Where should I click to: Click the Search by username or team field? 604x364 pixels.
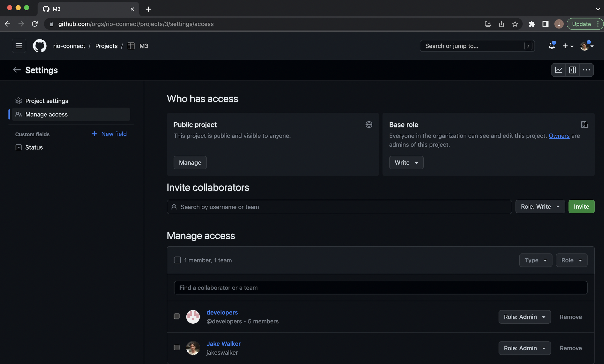pyautogui.click(x=339, y=207)
